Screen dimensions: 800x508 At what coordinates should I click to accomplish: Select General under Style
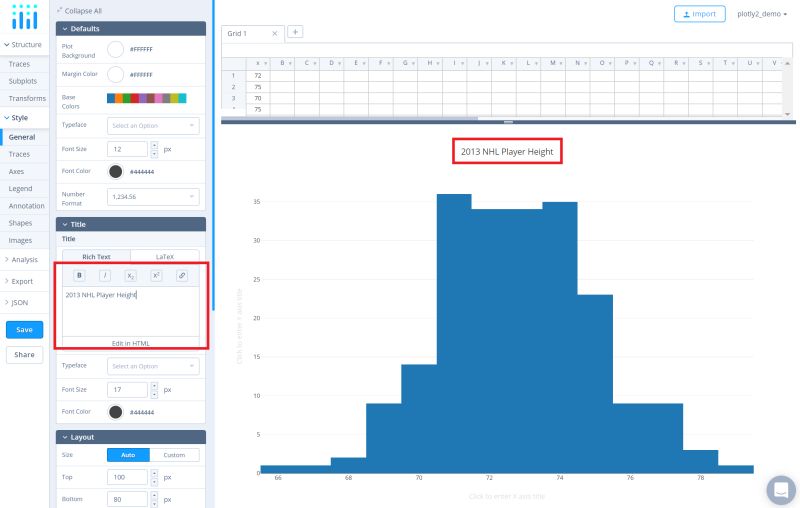(x=22, y=137)
